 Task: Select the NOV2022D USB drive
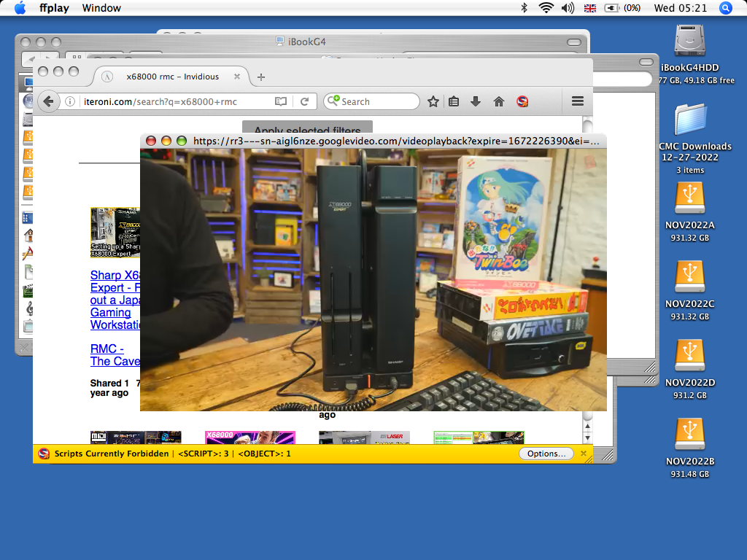click(689, 356)
